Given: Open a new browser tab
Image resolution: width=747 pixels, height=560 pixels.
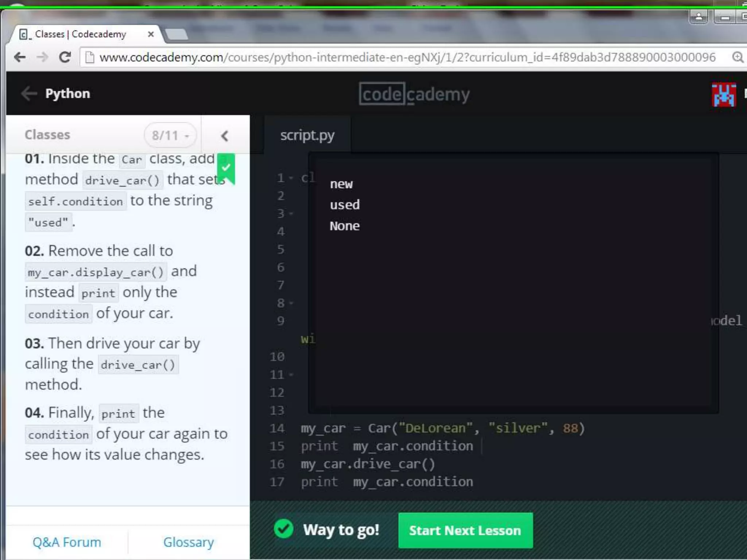Looking at the screenshot, I should pos(177,34).
